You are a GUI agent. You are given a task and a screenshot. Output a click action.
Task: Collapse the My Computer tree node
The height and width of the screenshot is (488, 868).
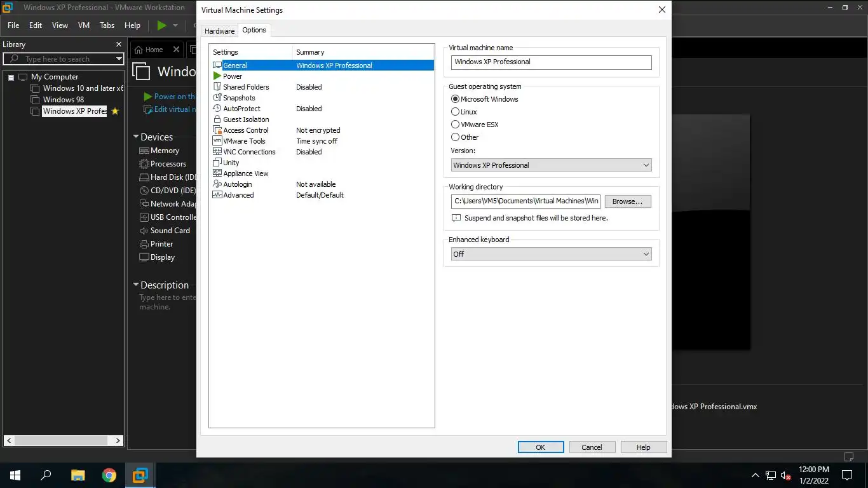pos(11,78)
